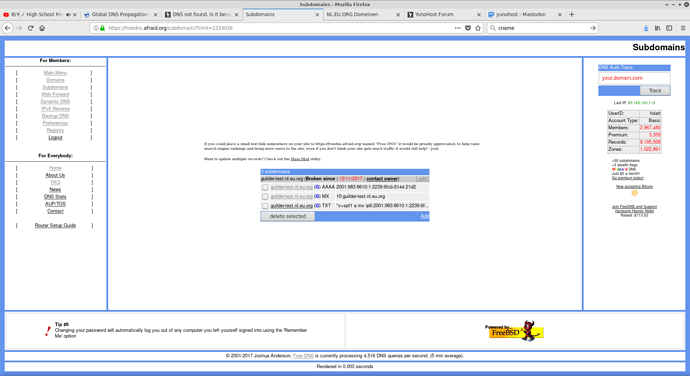Open a new browser tab
The height and width of the screenshot is (376, 690).
click(572, 15)
